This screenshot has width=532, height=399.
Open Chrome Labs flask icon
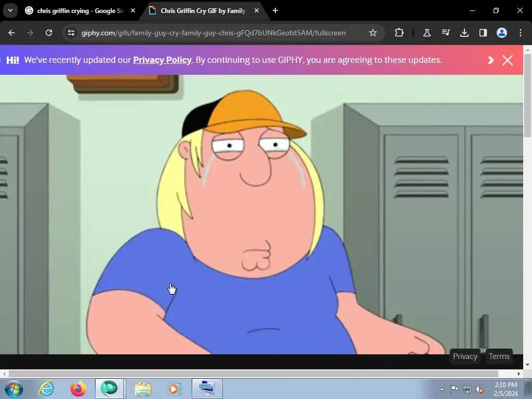[x=427, y=33]
